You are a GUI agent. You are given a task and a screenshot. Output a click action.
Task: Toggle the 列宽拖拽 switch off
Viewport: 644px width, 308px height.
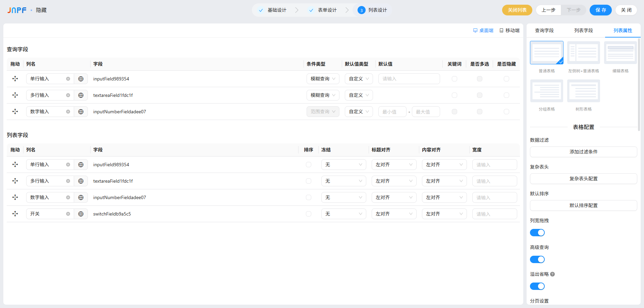pyautogui.click(x=537, y=233)
